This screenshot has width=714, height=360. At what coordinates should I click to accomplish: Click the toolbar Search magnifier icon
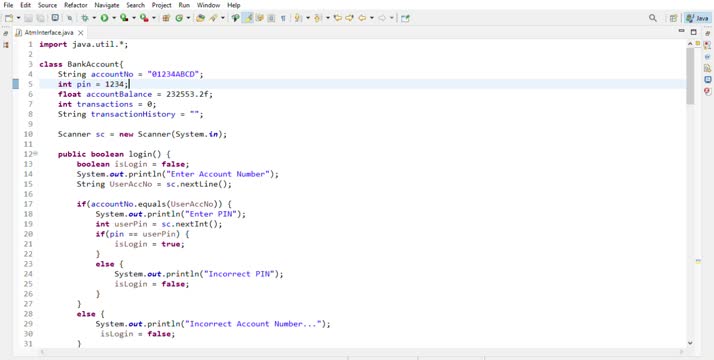click(653, 18)
